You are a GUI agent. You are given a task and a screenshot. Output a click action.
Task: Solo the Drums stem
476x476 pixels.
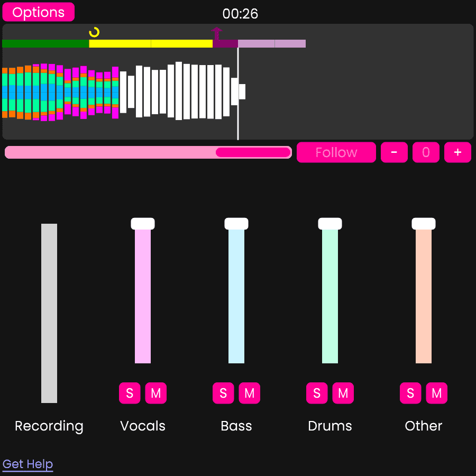tap(317, 393)
